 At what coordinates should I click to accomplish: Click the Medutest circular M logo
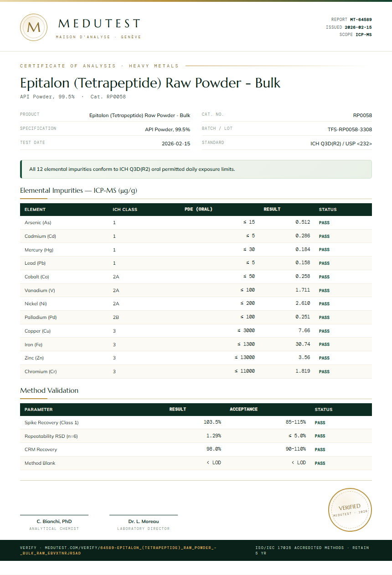34,27
